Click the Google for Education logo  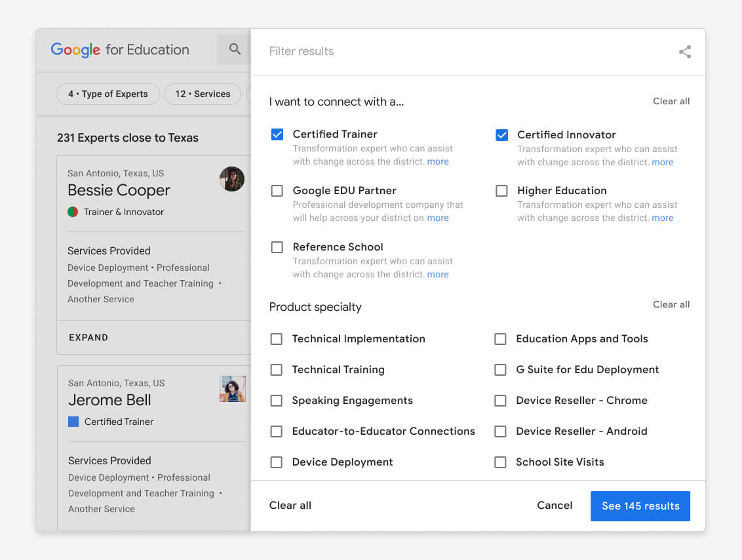120,50
